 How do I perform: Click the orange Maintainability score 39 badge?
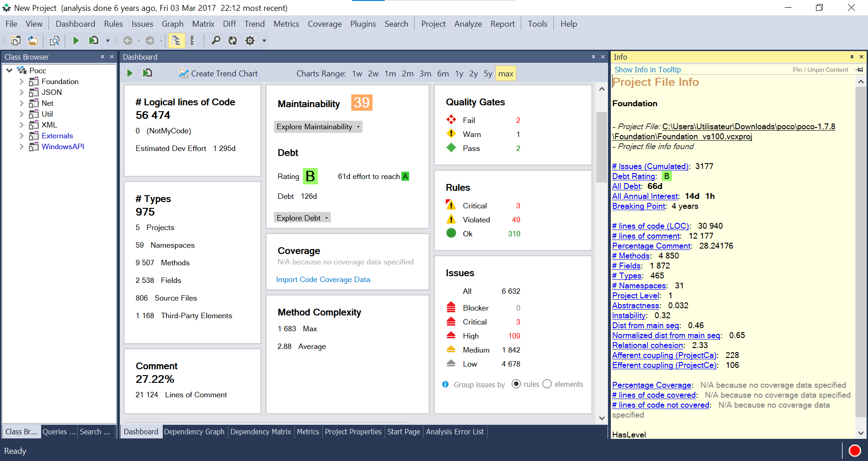point(362,103)
